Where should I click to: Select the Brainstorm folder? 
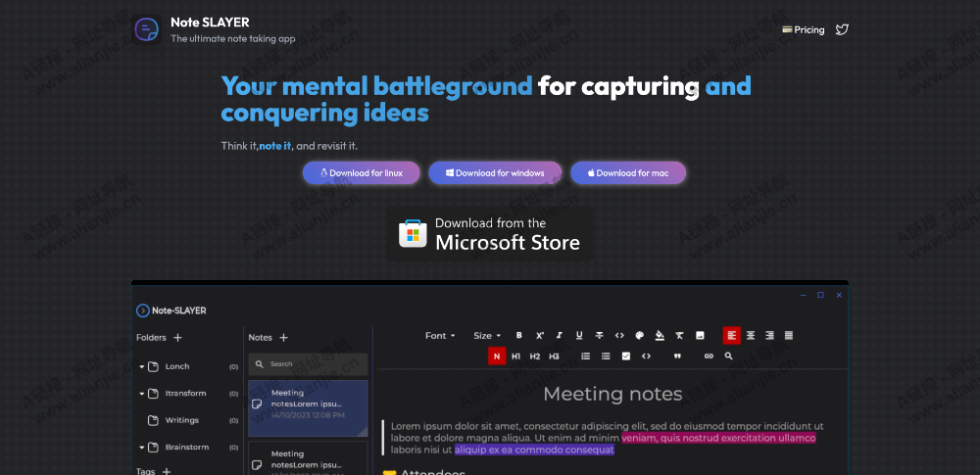coord(187,448)
